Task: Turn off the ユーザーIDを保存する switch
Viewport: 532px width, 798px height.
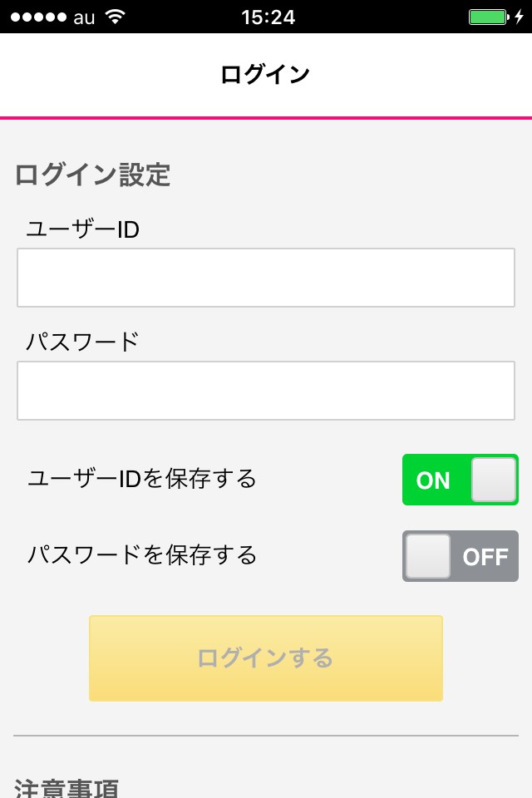Action: (460, 480)
